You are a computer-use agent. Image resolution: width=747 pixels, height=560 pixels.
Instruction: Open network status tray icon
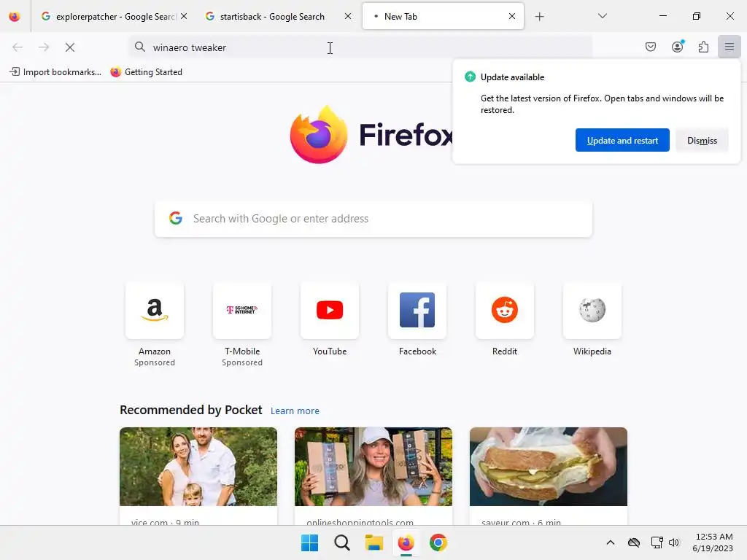657,542
